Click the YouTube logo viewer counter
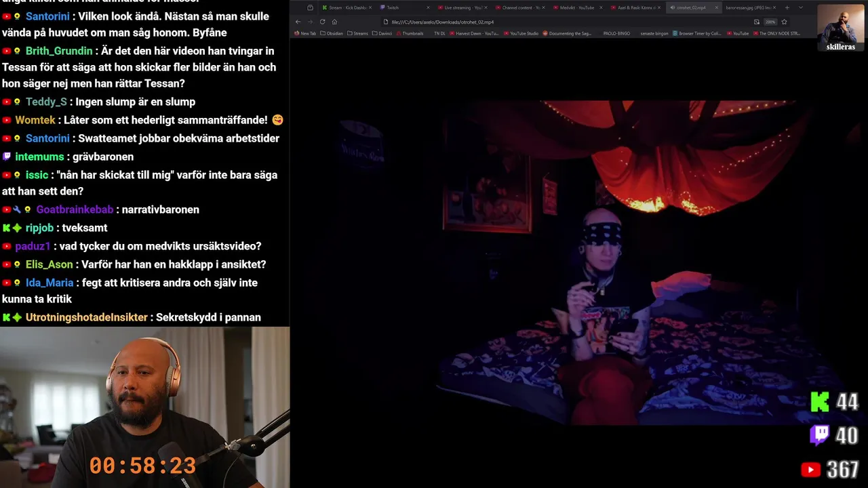 tap(831, 469)
